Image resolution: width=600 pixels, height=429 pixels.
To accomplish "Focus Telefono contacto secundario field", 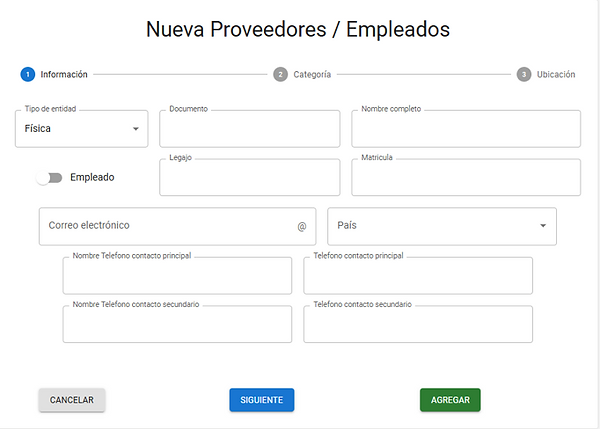I will (418, 324).
